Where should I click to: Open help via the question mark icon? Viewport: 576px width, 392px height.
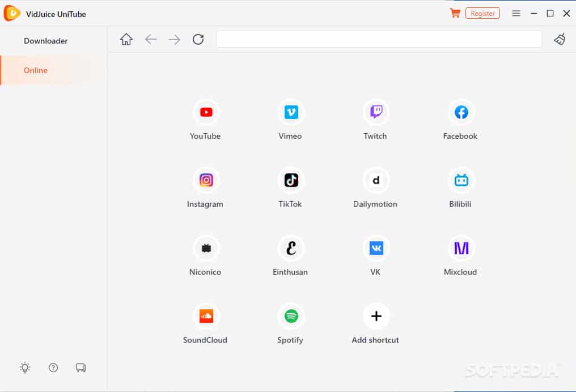click(53, 368)
